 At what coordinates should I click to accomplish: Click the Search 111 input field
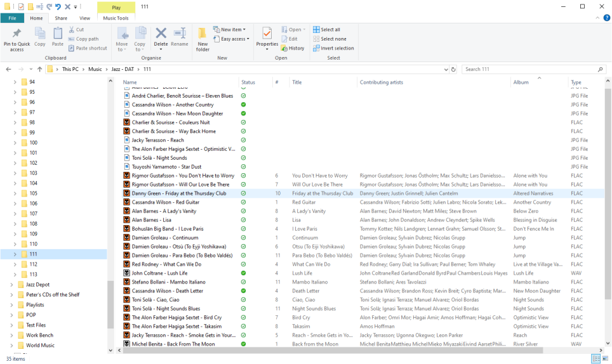(x=531, y=69)
